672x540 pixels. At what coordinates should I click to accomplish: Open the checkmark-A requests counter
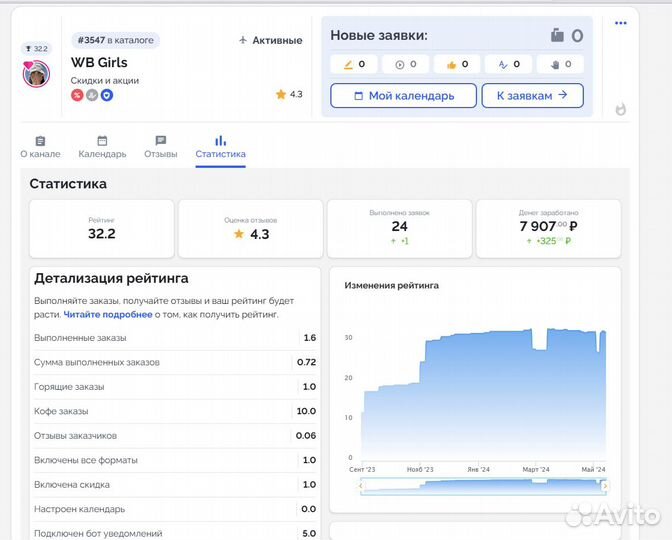coord(509,64)
